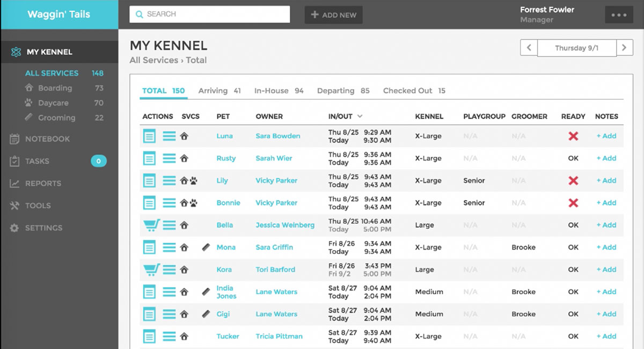Click the daycare paw icon in Lily's row
The width and height of the screenshot is (644, 349).
(193, 181)
